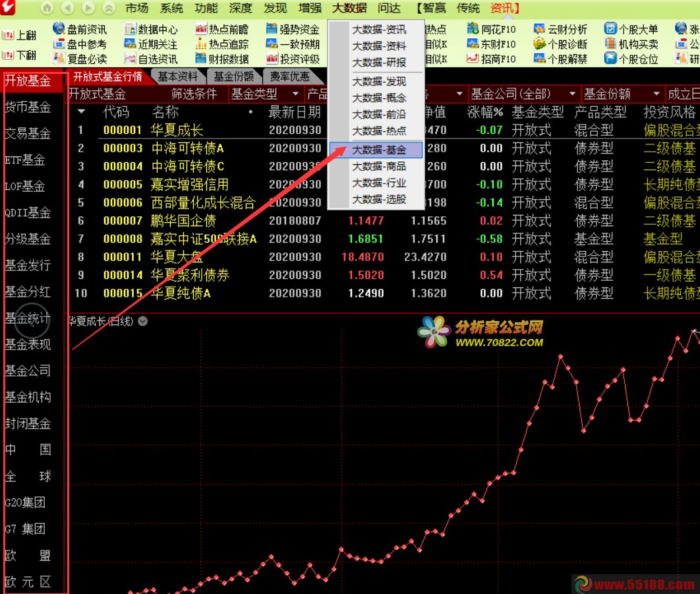Select ETF基金 in the sidebar
This screenshot has height=594, width=700.
tap(24, 160)
